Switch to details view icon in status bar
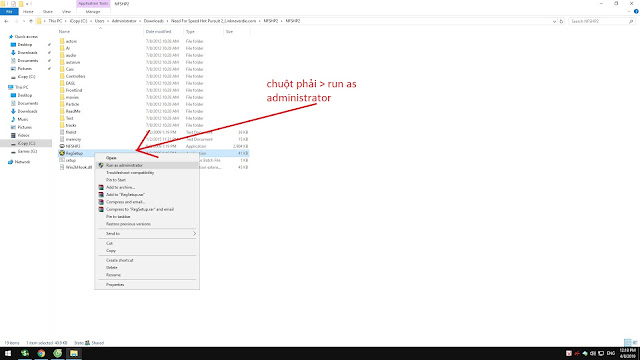The width and height of the screenshot is (640, 360). click(627, 342)
